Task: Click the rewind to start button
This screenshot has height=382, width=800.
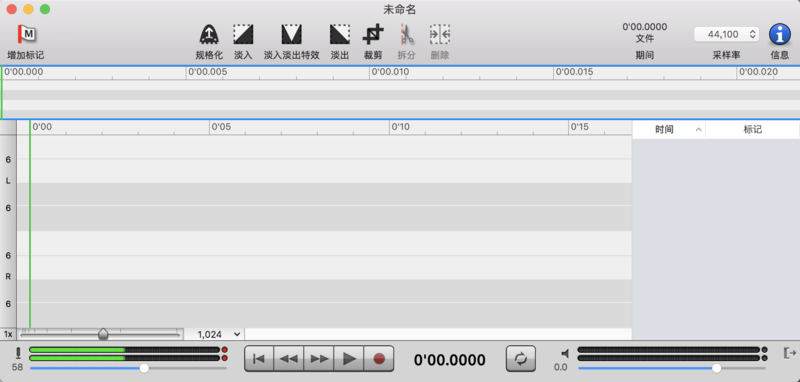Action: (x=259, y=359)
